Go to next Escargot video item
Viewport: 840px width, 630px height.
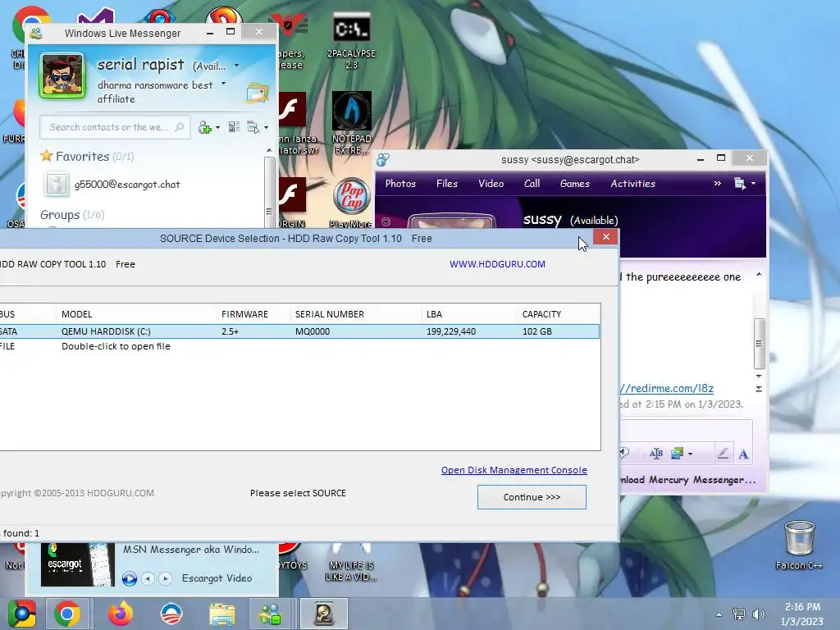click(x=165, y=578)
